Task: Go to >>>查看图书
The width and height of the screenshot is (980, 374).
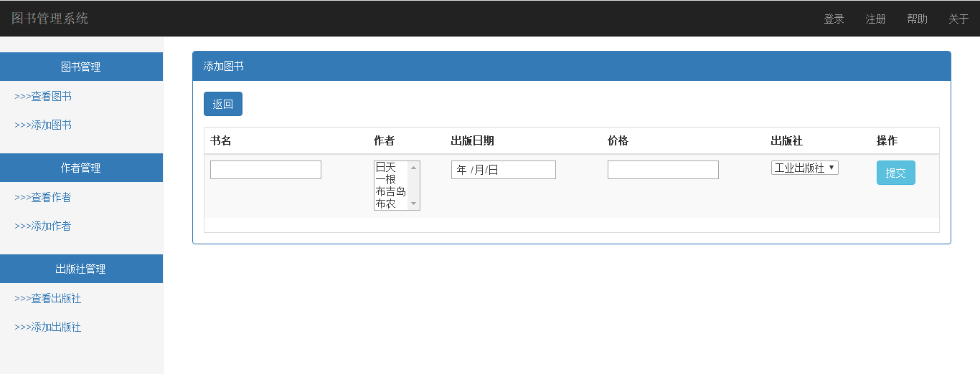Action: point(43,96)
